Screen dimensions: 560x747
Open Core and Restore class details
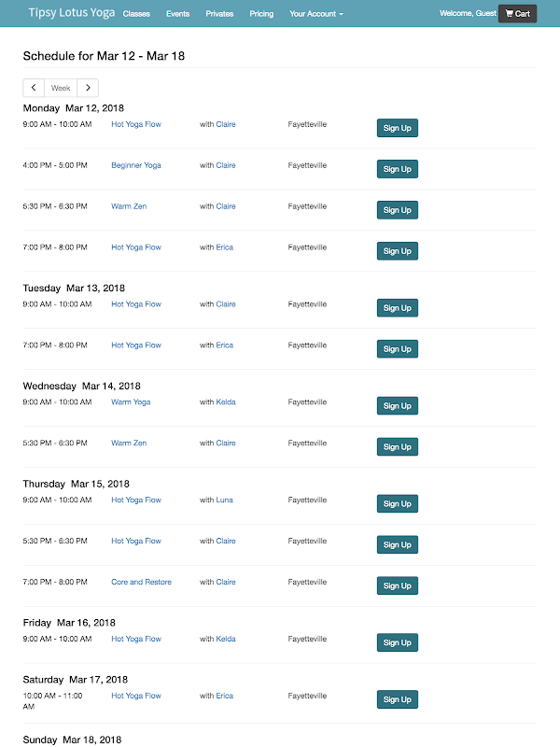(142, 582)
